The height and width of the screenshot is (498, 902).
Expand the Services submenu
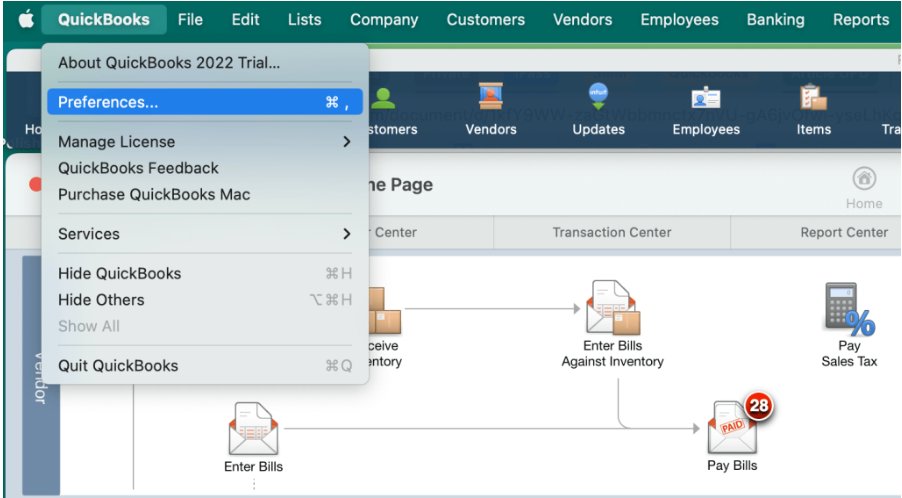pos(205,233)
